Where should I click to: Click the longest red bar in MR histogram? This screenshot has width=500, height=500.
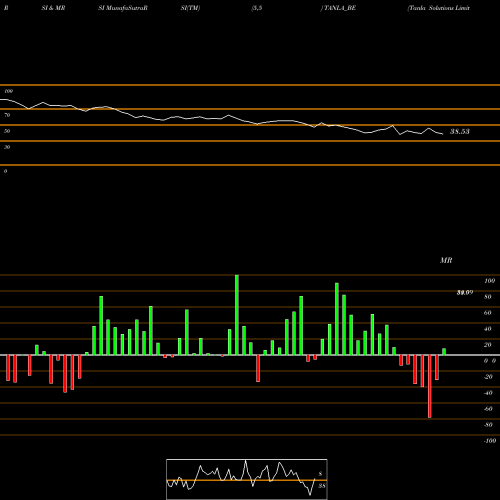point(430,386)
